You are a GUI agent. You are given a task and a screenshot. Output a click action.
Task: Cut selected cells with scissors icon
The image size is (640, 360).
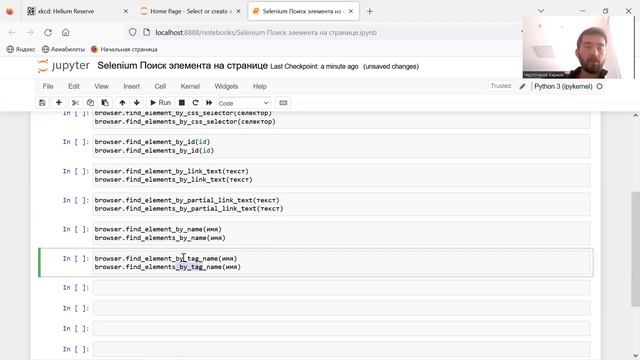click(x=76, y=103)
